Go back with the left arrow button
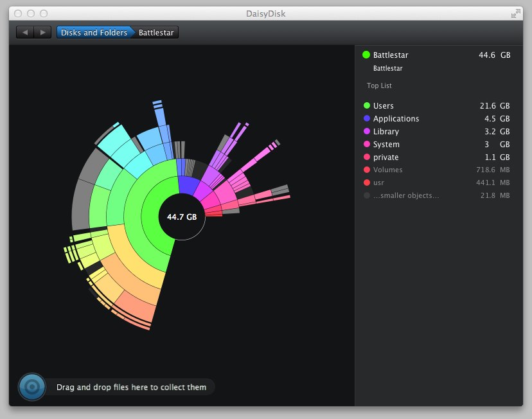Viewport: 532px width, 419px height. point(25,32)
